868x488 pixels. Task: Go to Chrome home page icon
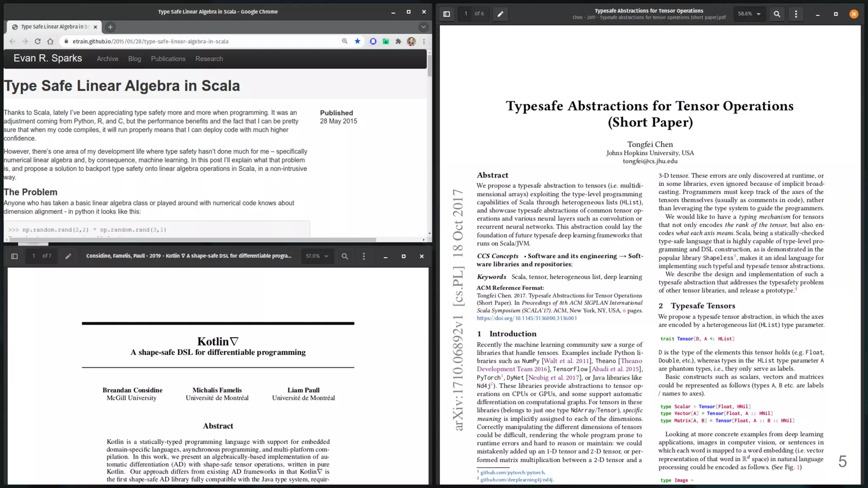50,42
